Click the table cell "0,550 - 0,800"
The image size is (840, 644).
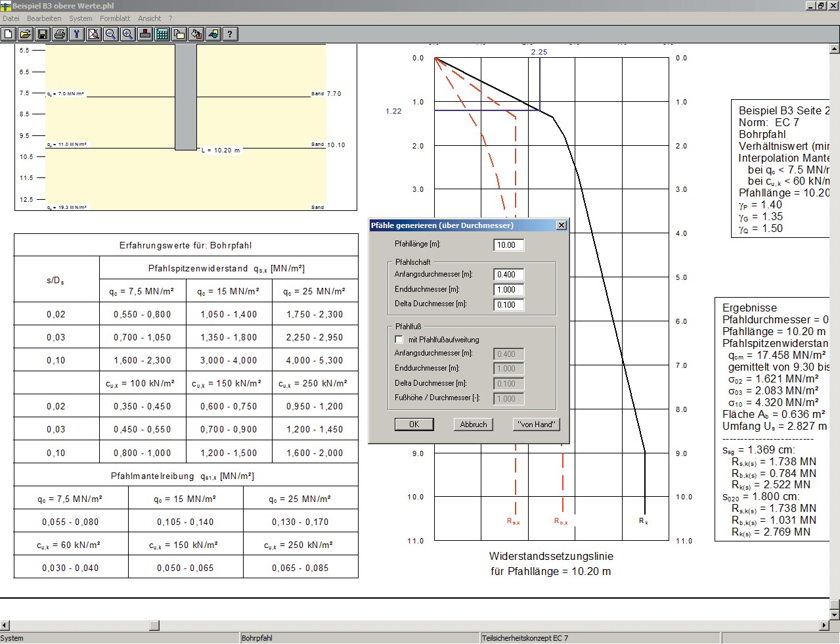point(143,314)
